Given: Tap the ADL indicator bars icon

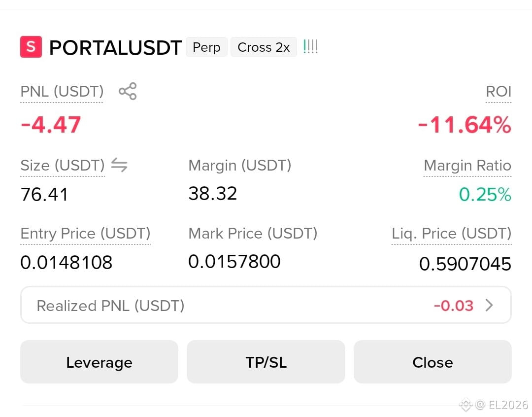Looking at the screenshot, I should point(310,46).
